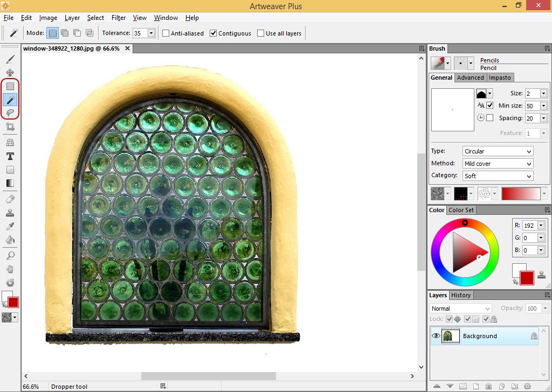The height and width of the screenshot is (392, 552).
Task: Choose the Zoom magnifier tool
Action: pyautogui.click(x=10, y=256)
